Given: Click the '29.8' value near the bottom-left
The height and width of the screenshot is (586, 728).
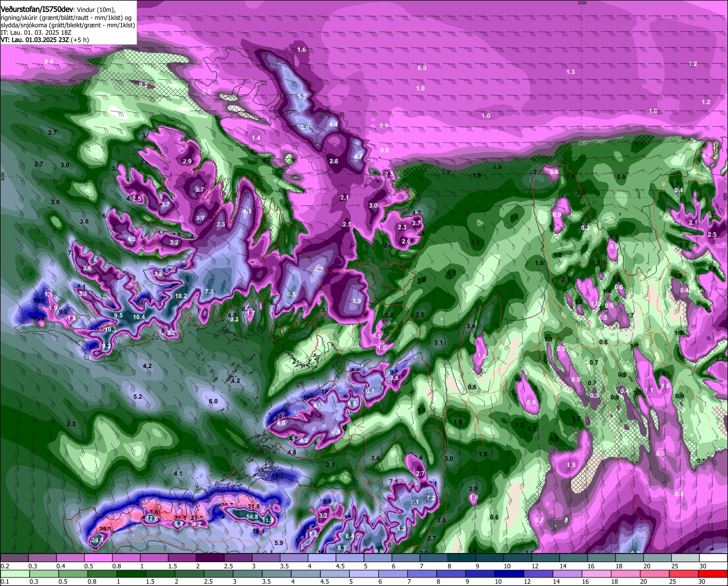Looking at the screenshot, I should click(x=97, y=540).
